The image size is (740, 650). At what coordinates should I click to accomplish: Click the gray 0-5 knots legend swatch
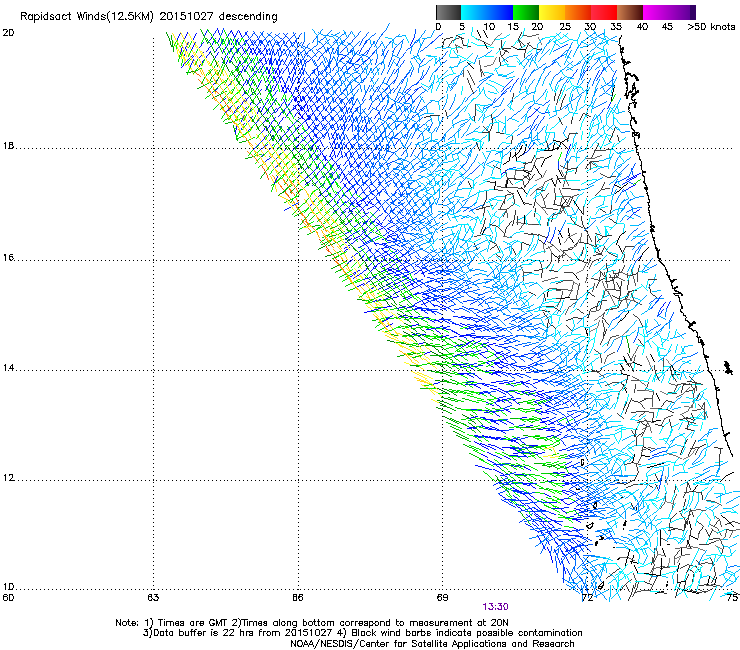(x=448, y=12)
